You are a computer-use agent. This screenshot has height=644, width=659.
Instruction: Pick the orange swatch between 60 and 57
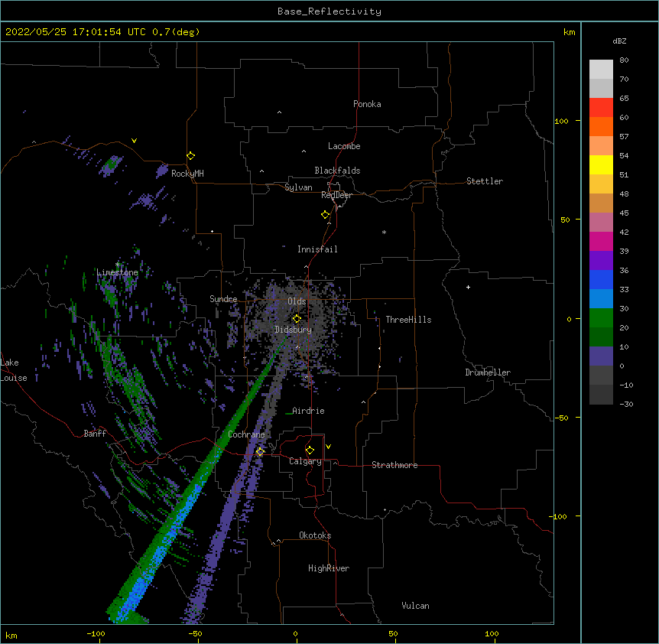(601, 126)
